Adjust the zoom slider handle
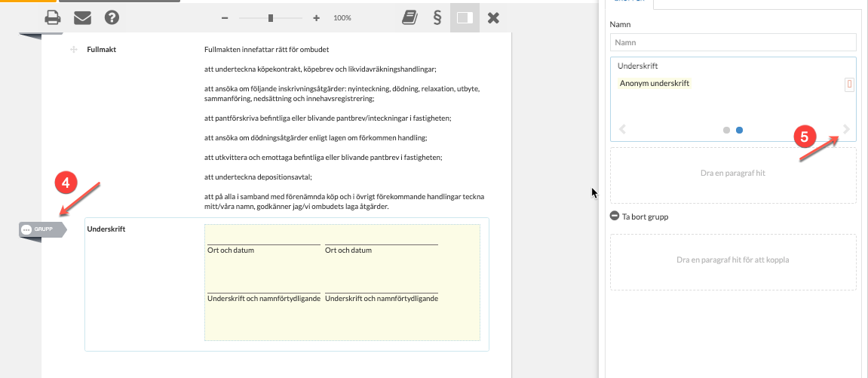This screenshot has height=378, width=868. click(271, 18)
